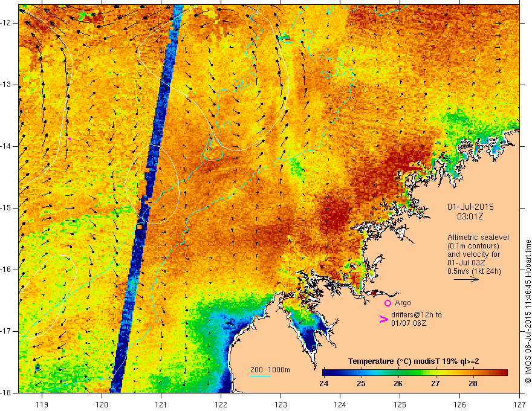
Task: Click the '-13' latitude axis label
Action: tap(6, 85)
